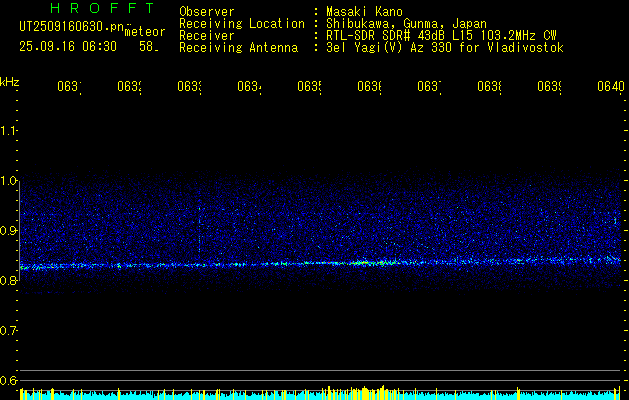Click the receiver info RTL-SDR SDR# 43dB
The width and height of the screenshot is (629, 400).
pyautogui.click(x=386, y=36)
